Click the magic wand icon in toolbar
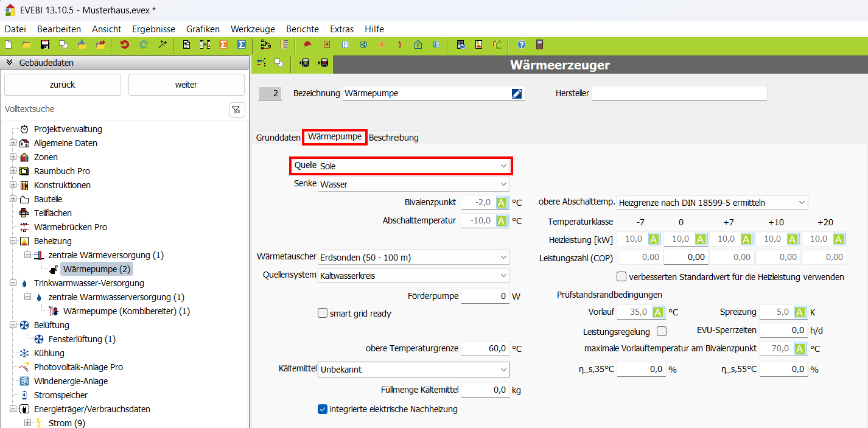 click(x=162, y=44)
